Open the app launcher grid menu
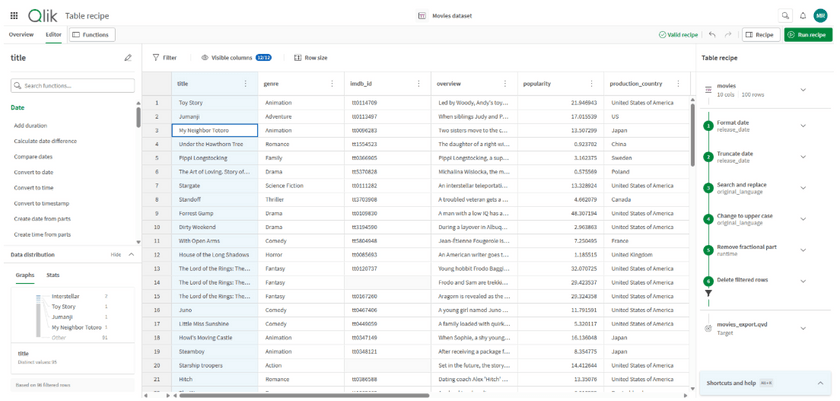This screenshot has width=840, height=401. point(14,16)
